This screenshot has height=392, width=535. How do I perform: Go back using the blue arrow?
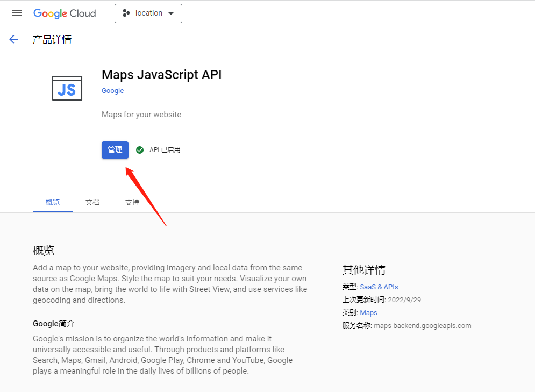13,39
